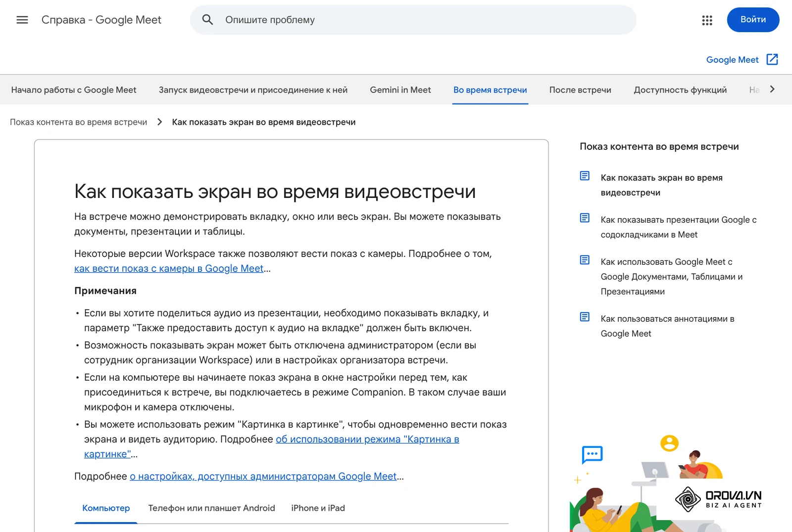Click article icon beside "Как показать экран"

pos(585,176)
